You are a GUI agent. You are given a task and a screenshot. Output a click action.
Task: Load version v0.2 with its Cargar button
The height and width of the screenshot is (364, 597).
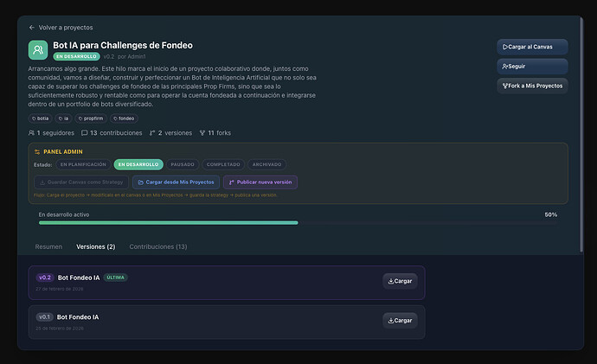[400, 281]
